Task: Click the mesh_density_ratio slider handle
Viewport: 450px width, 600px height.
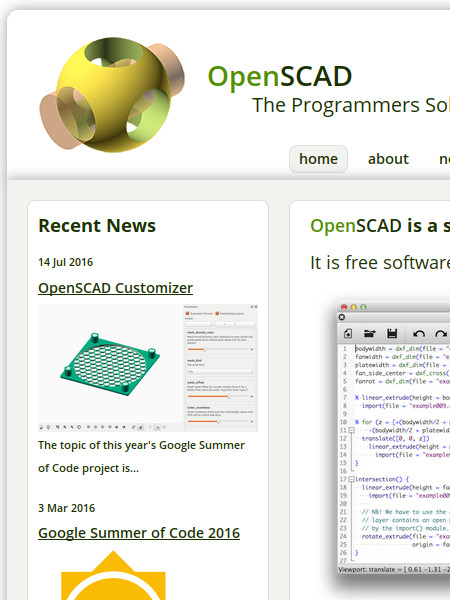Action: tap(205, 349)
